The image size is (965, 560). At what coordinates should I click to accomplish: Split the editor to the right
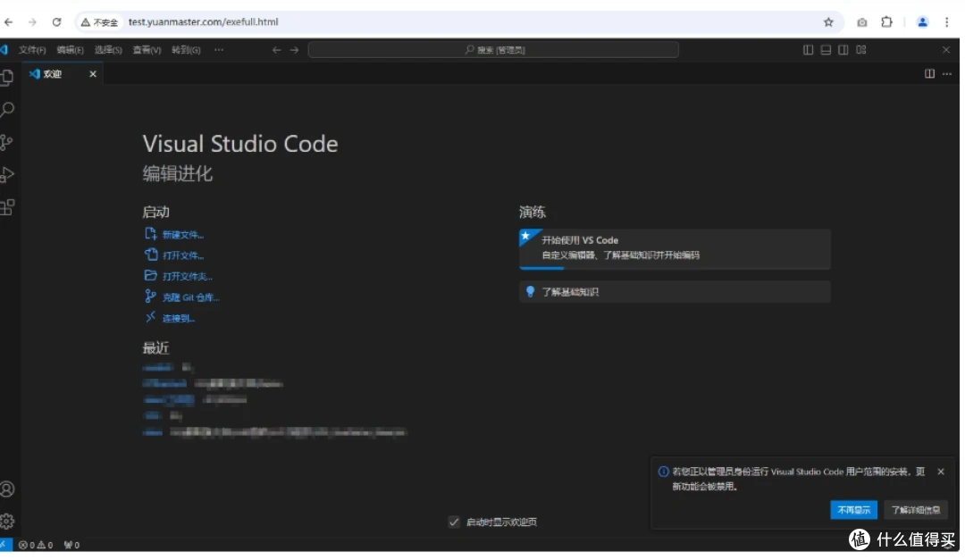[x=929, y=74]
